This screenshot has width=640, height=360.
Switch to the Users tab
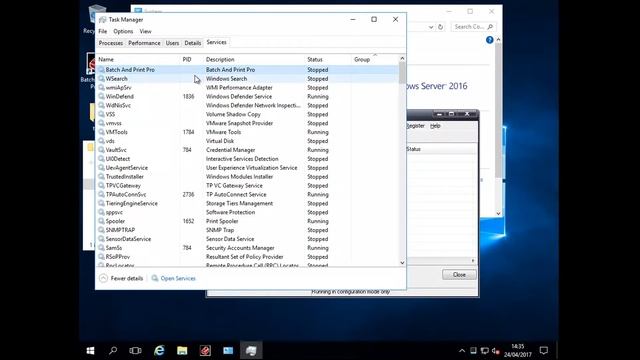tap(172, 43)
